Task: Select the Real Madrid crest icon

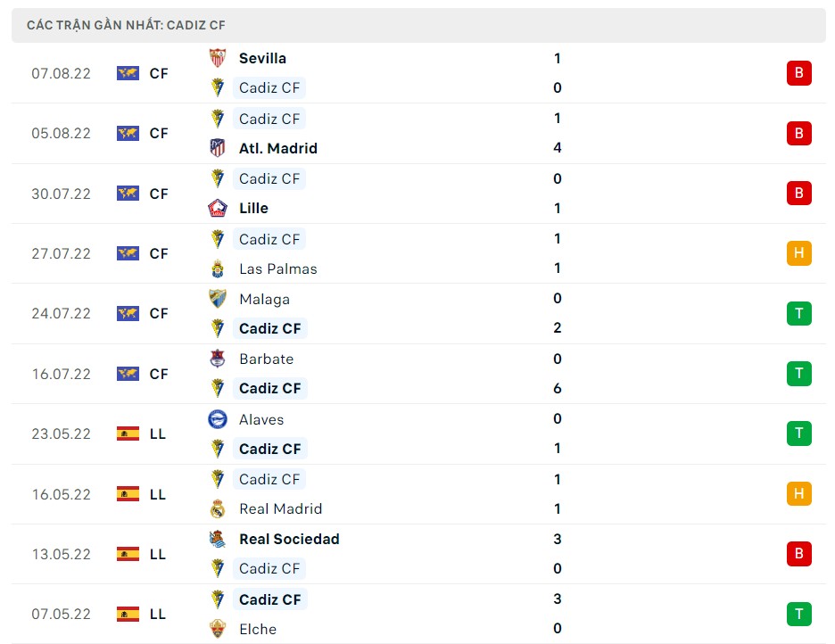Action: tap(220, 508)
